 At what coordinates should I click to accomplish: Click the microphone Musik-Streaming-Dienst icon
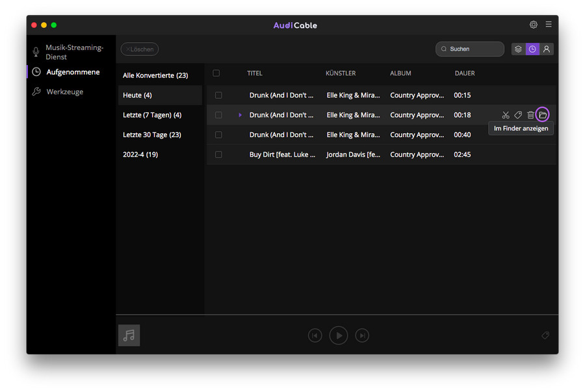[x=36, y=52]
